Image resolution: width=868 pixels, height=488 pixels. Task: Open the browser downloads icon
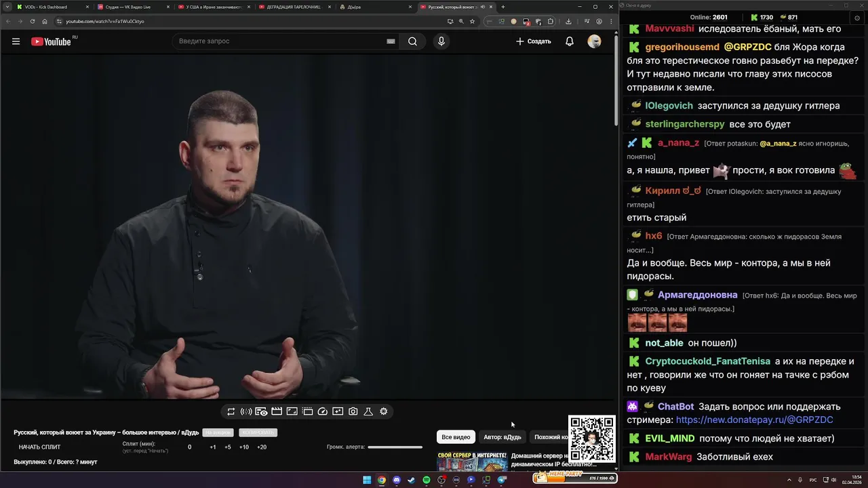click(569, 21)
